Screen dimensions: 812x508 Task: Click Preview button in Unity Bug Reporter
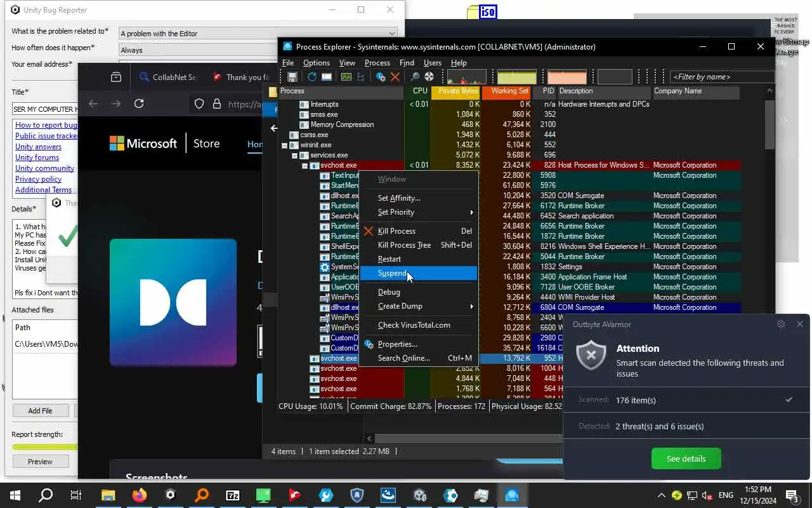(40, 462)
